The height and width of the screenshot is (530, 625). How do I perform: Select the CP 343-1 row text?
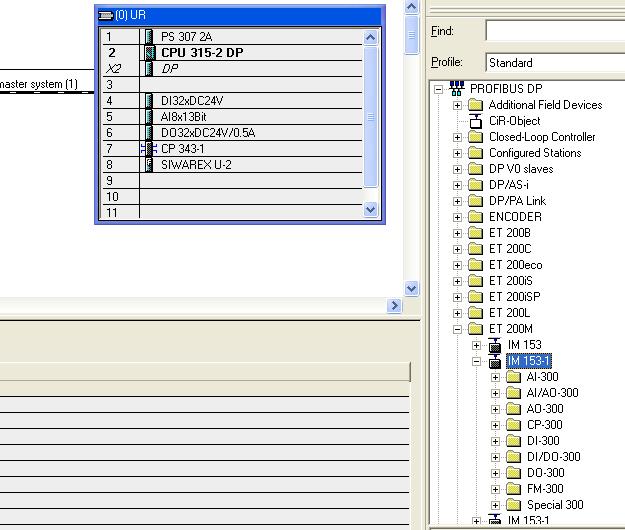click(x=183, y=149)
